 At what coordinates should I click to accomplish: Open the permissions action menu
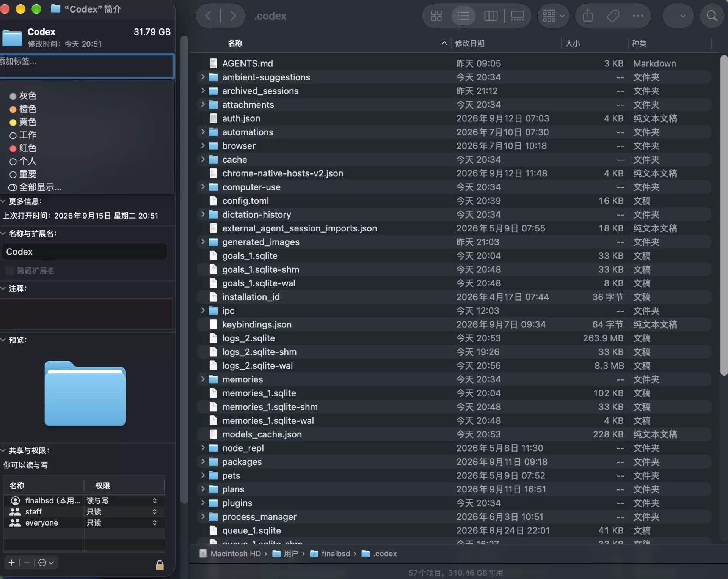click(46, 562)
